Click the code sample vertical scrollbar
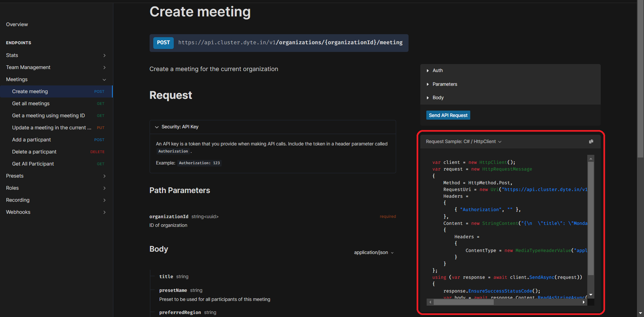The width and height of the screenshot is (644, 317). coord(591,218)
